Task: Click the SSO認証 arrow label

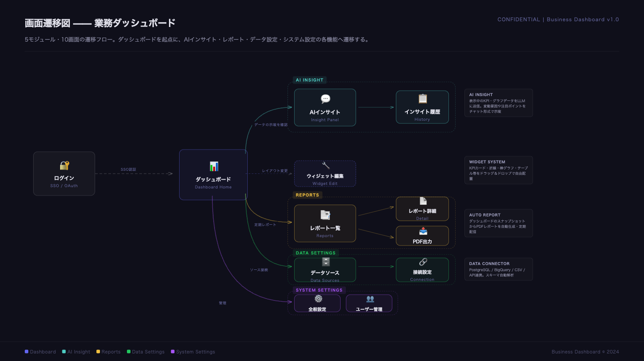Action: click(x=128, y=169)
